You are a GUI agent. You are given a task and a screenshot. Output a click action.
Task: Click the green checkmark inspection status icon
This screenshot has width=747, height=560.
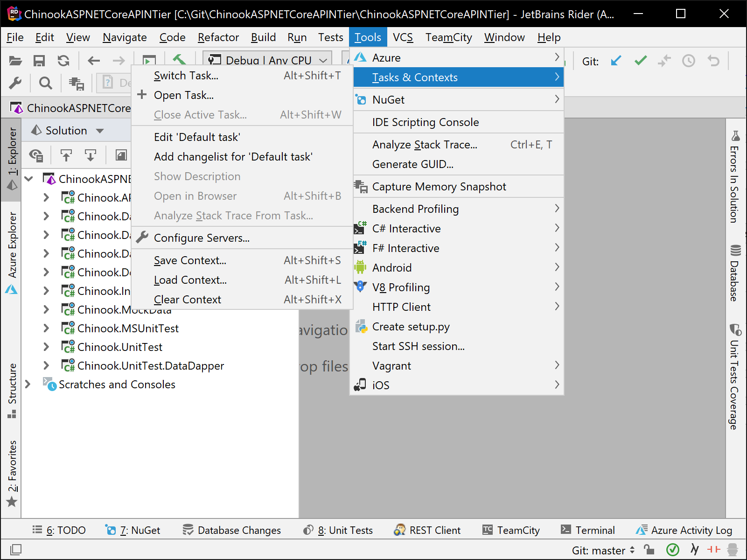tap(672, 550)
